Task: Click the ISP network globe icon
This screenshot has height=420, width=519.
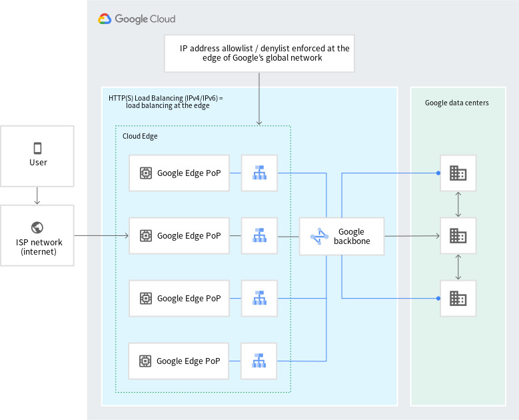Action: pyautogui.click(x=37, y=227)
